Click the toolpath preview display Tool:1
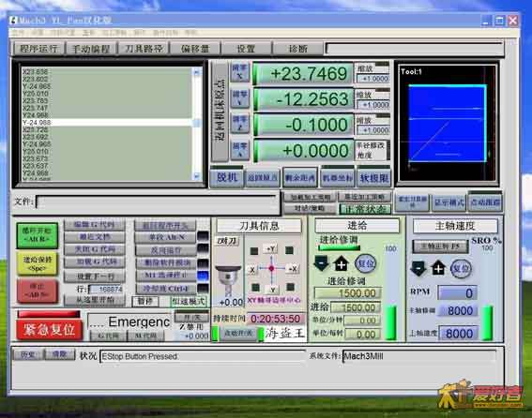This screenshot has height=418, width=532. (448, 123)
